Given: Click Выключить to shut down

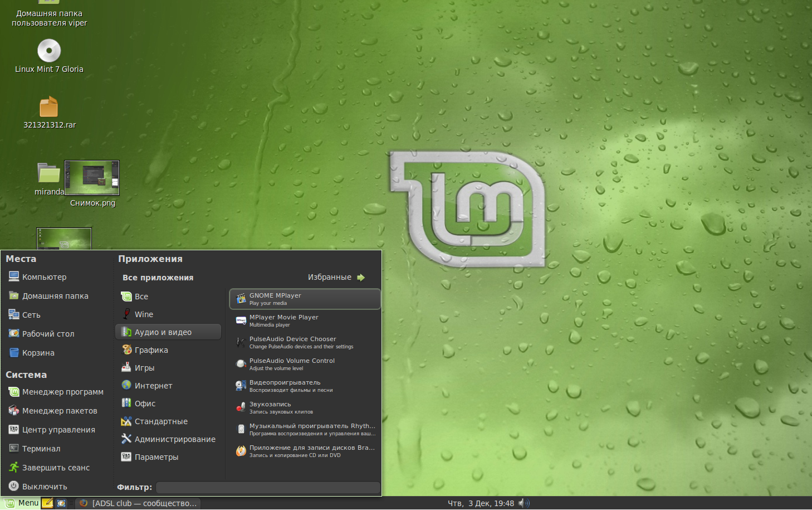Looking at the screenshot, I should pos(45,487).
